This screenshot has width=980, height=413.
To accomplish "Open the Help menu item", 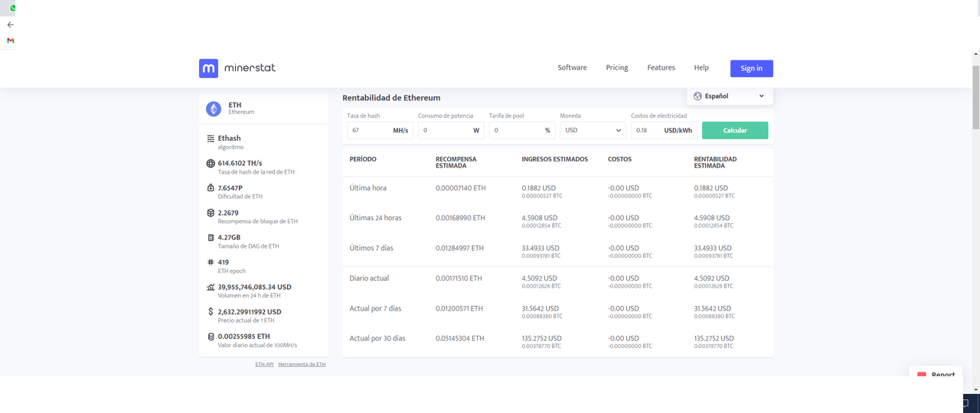I will [701, 68].
